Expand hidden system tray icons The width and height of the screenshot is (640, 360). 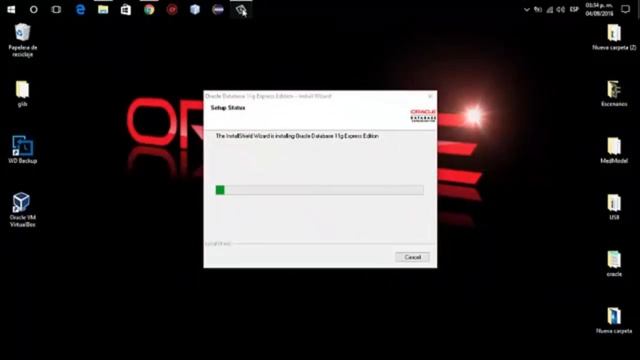click(527, 9)
